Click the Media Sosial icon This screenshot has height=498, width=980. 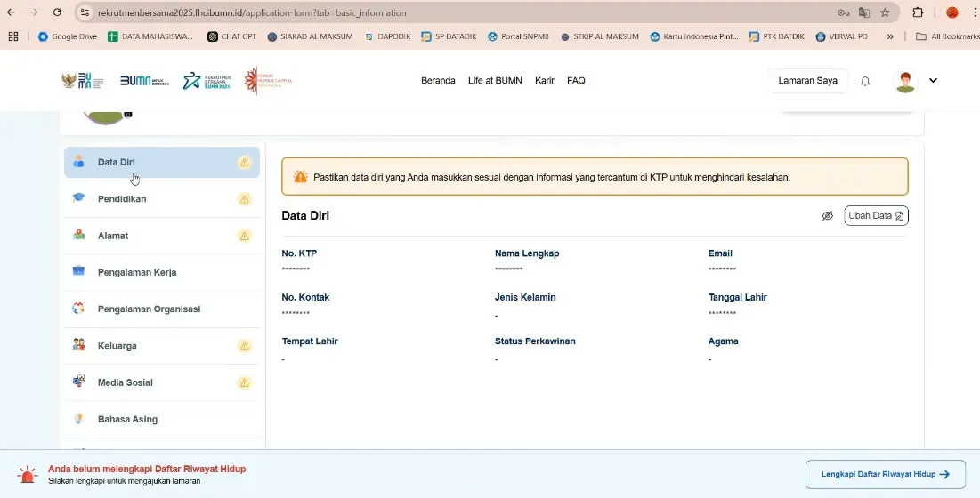pyautogui.click(x=78, y=382)
